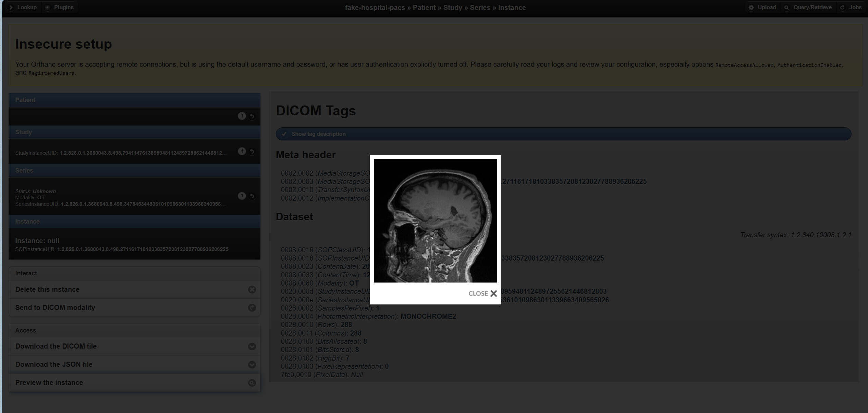Click the DICOM Tags heading
This screenshot has height=413, width=868.
click(316, 111)
